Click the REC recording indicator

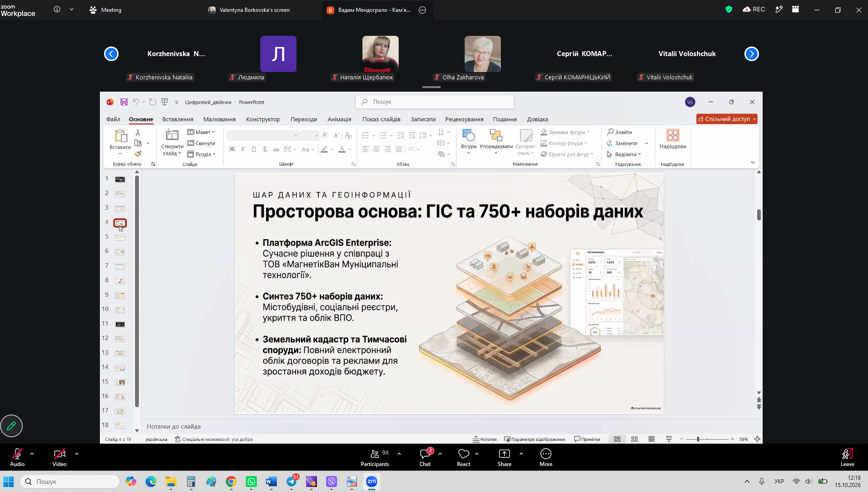pyautogui.click(x=754, y=10)
